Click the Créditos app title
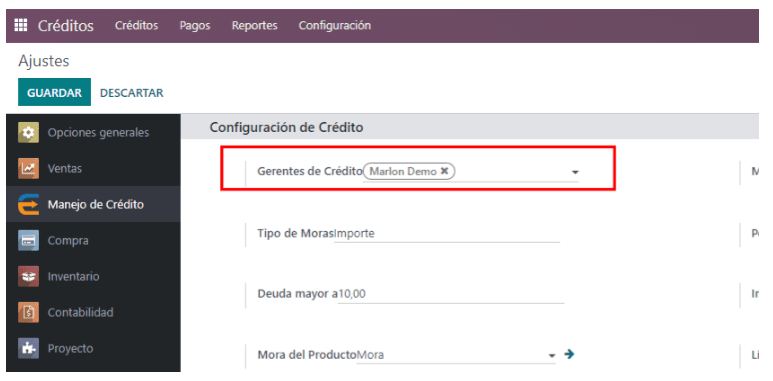The height and width of the screenshot is (381, 773). tap(66, 26)
